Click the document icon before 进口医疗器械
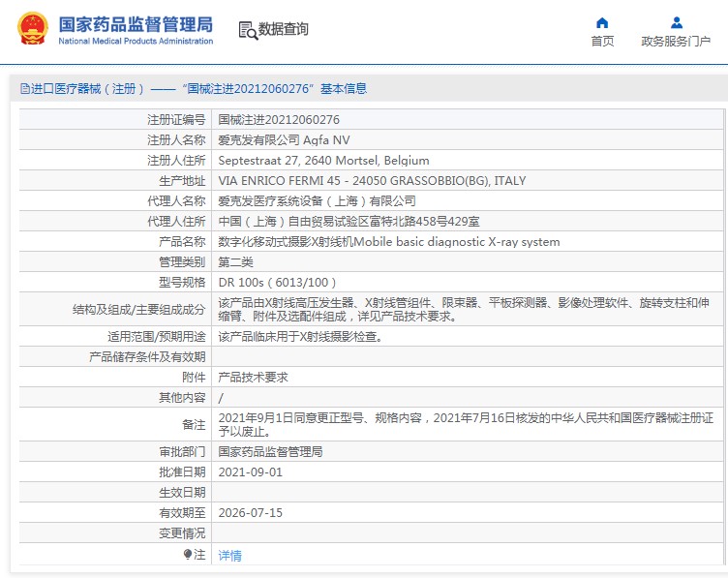The height and width of the screenshot is (578, 728). tap(24, 88)
